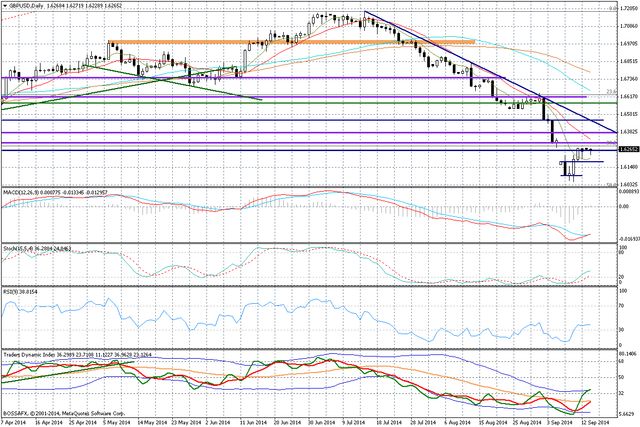Click the 11 Jun 2014 date label
The width and height of the screenshot is (640, 427).
[x=252, y=422]
